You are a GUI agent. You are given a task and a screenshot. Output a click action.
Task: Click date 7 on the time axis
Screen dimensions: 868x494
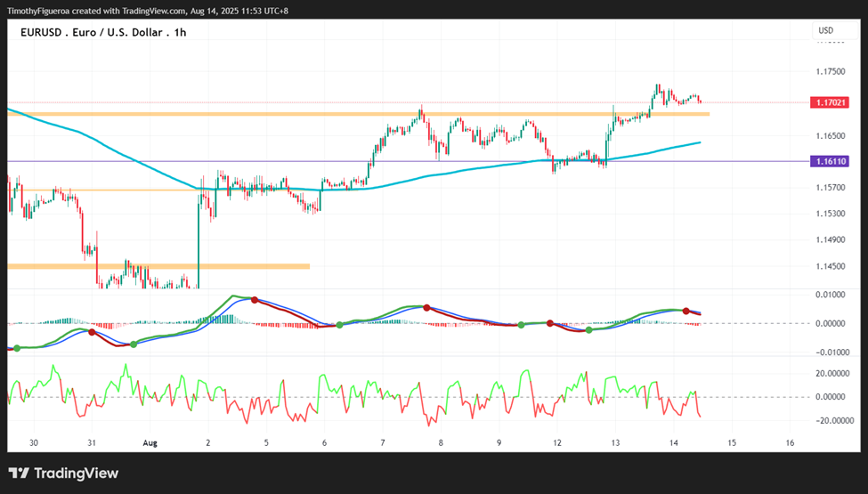tap(383, 443)
